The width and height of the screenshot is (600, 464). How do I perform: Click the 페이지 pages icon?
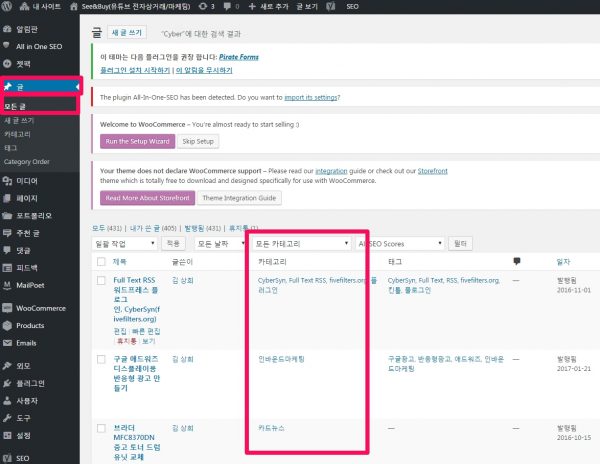(x=7, y=198)
